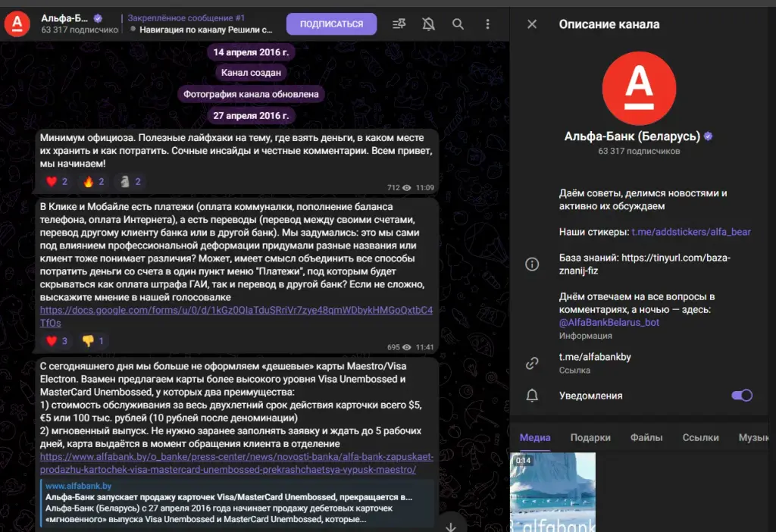Open the channel boost/discussion icon in the header
The image size is (776, 532).
[x=399, y=23]
